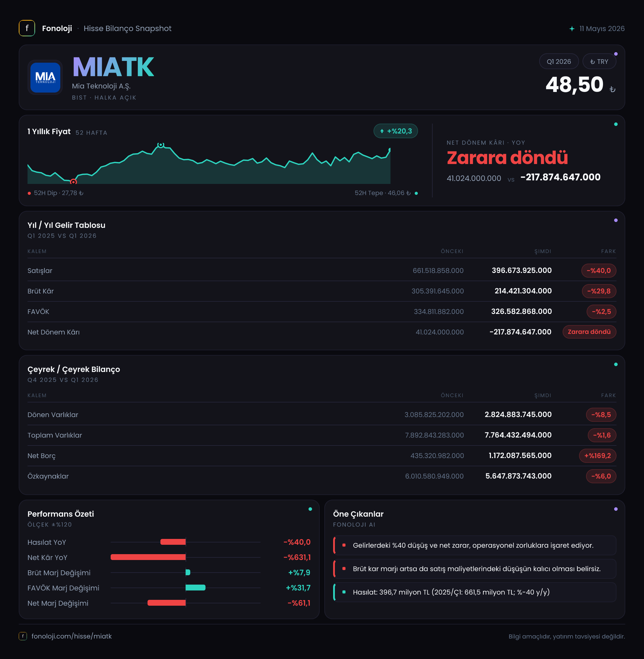Screen dimensions: 644x659
Task: Click the Net Borç current value 1.172.087.565.000
Action: tap(520, 456)
